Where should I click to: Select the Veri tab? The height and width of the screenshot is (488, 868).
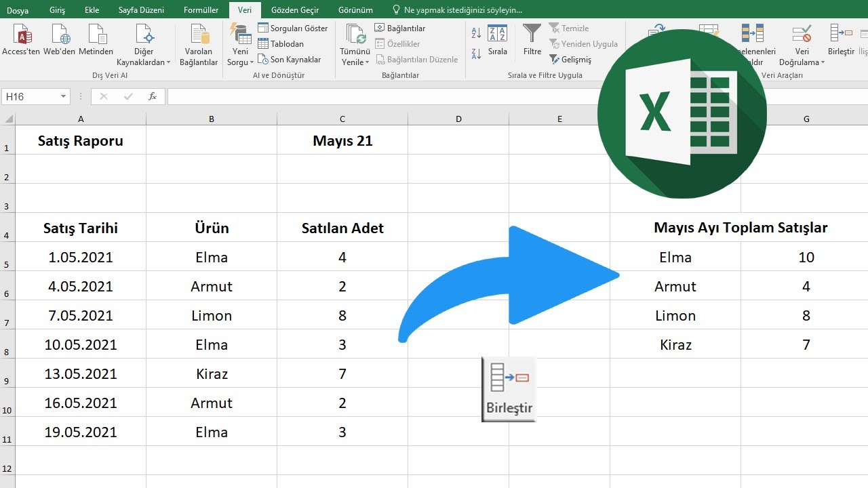point(245,10)
